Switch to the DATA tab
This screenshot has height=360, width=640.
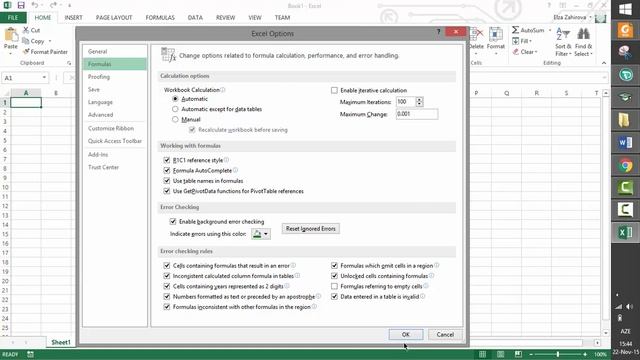coord(195,18)
